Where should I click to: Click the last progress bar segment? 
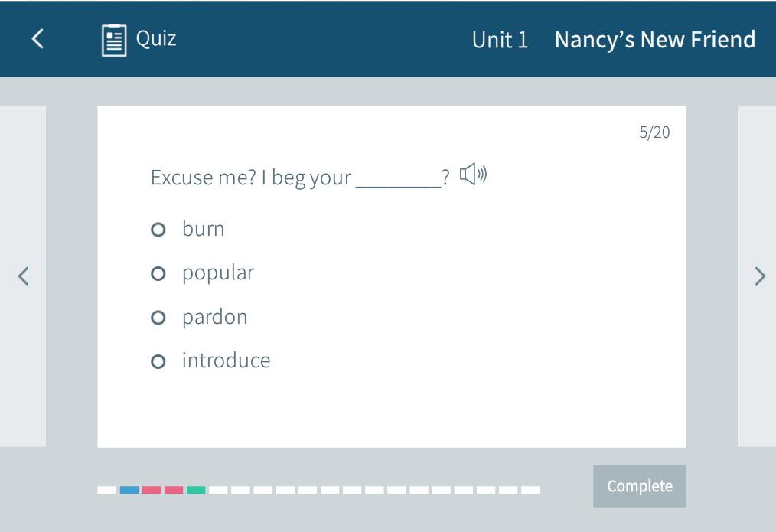(530, 490)
